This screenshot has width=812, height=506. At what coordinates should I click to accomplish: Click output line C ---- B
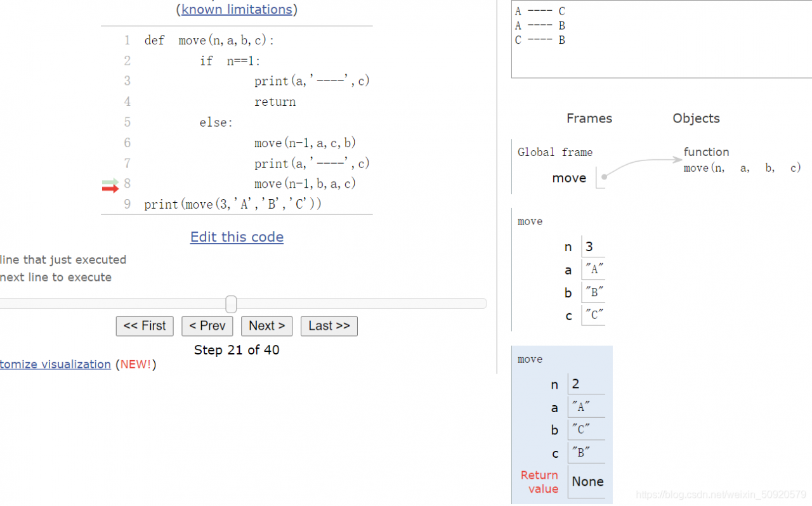pyautogui.click(x=540, y=40)
